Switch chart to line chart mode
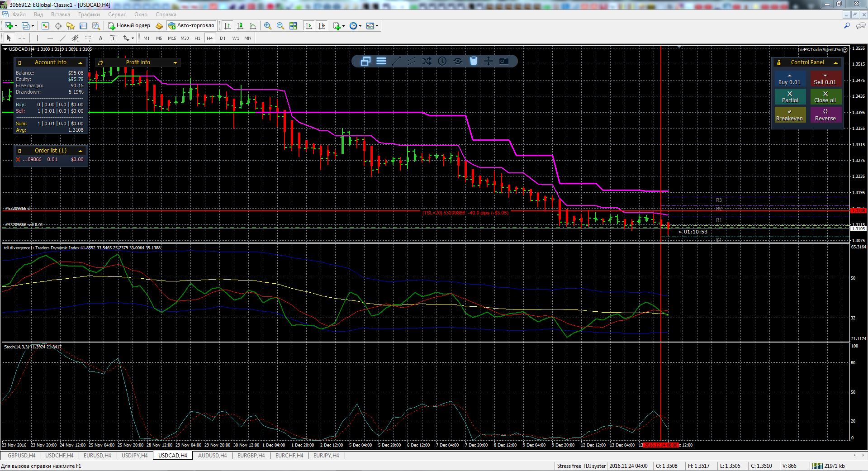Image resolution: width=868 pixels, height=471 pixels. coord(253,26)
